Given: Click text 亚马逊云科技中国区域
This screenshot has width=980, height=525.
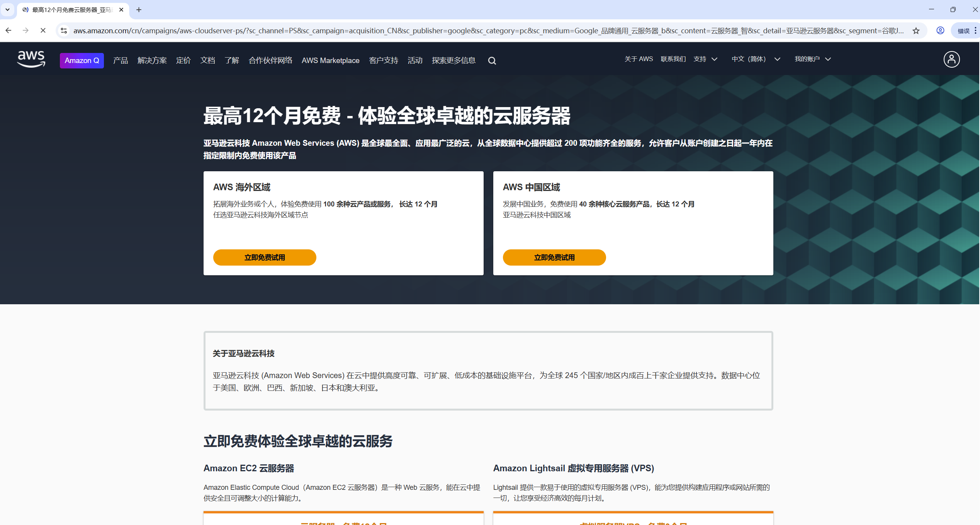Looking at the screenshot, I should 537,215.
